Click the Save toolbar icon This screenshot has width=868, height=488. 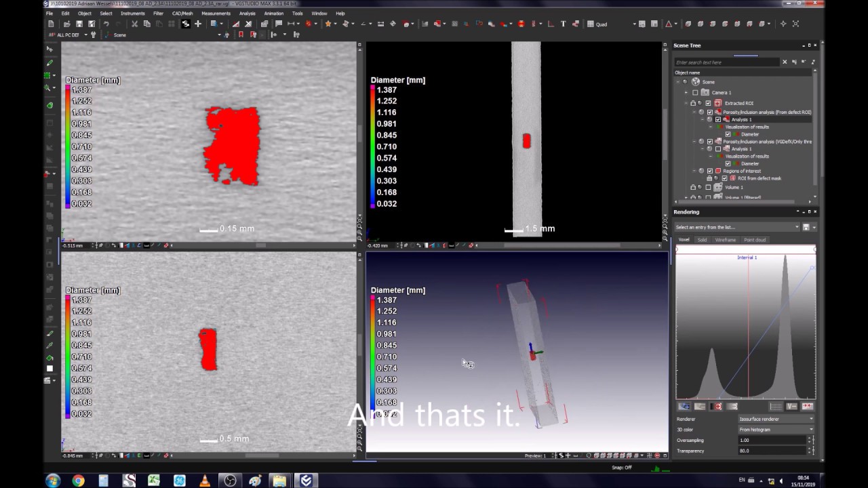79,24
